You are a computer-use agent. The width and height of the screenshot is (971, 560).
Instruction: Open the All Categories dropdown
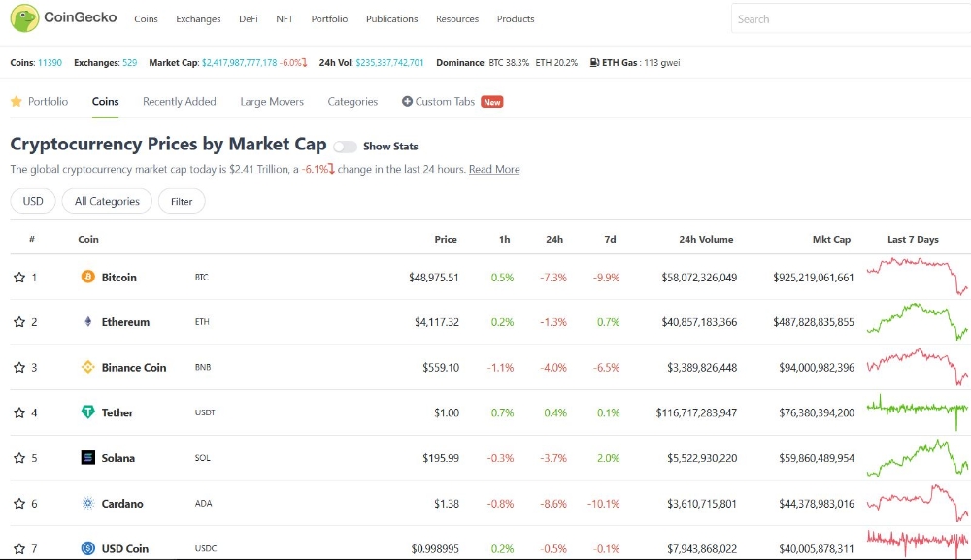[x=107, y=201]
